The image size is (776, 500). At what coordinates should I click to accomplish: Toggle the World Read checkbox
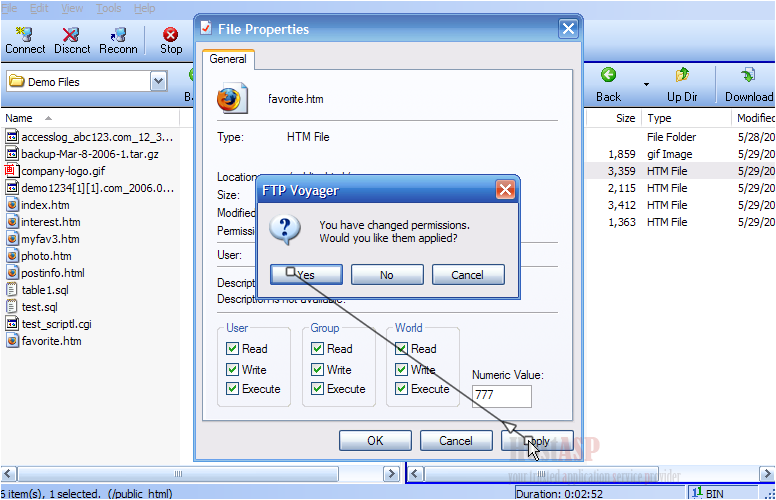click(x=401, y=349)
